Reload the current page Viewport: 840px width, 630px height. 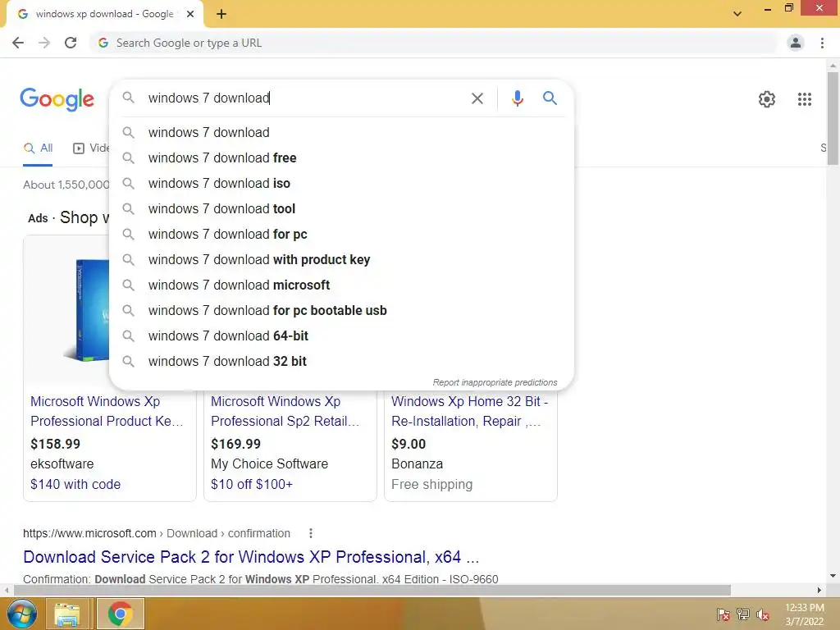tap(71, 43)
